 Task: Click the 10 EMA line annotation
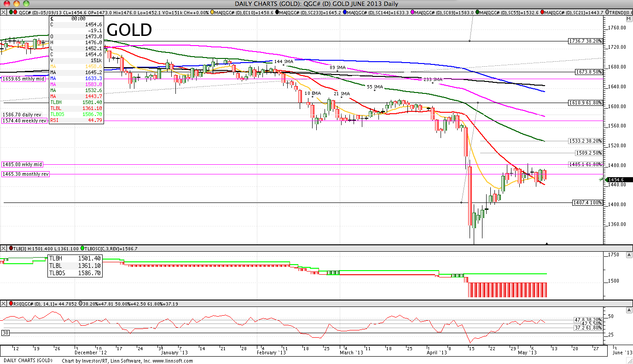click(x=313, y=93)
